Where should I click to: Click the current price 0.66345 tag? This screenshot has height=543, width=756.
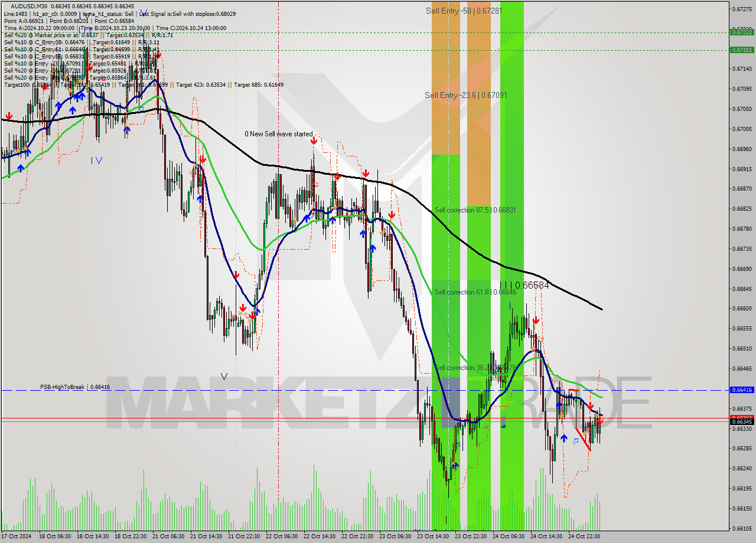pos(742,421)
